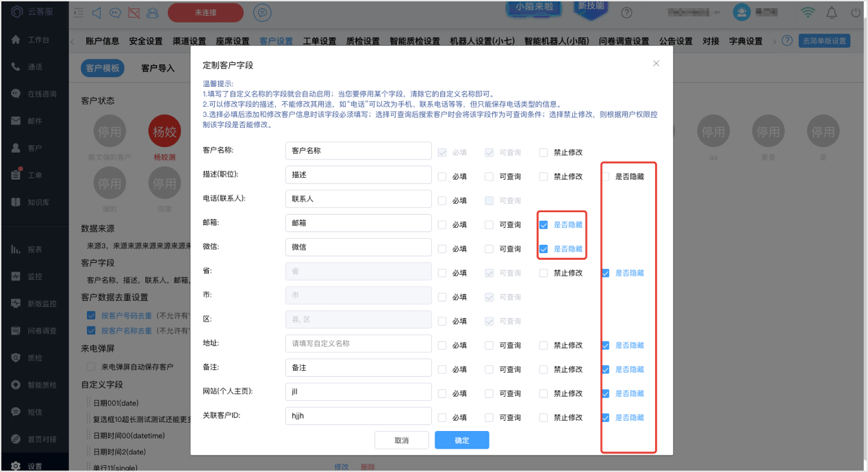Toggle 是否隐藏 checkbox for 描述(职位) row
The height and width of the screenshot is (472, 868).
(x=606, y=176)
